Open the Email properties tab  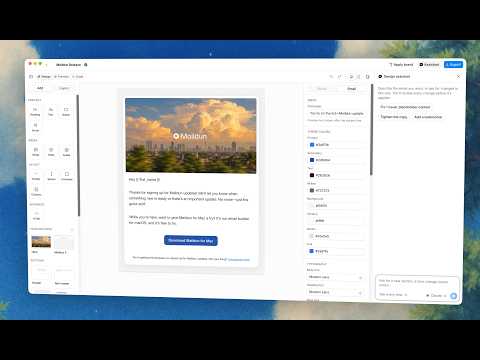351,89
